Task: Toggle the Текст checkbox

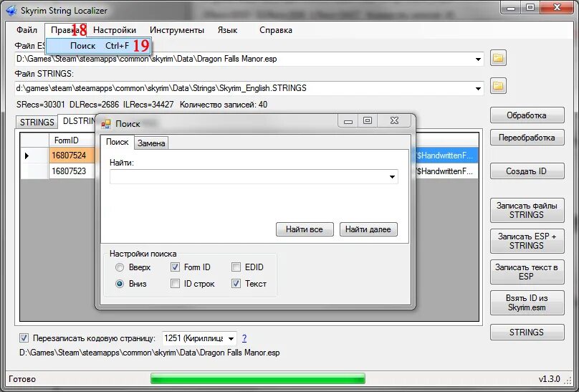Action: [x=236, y=284]
